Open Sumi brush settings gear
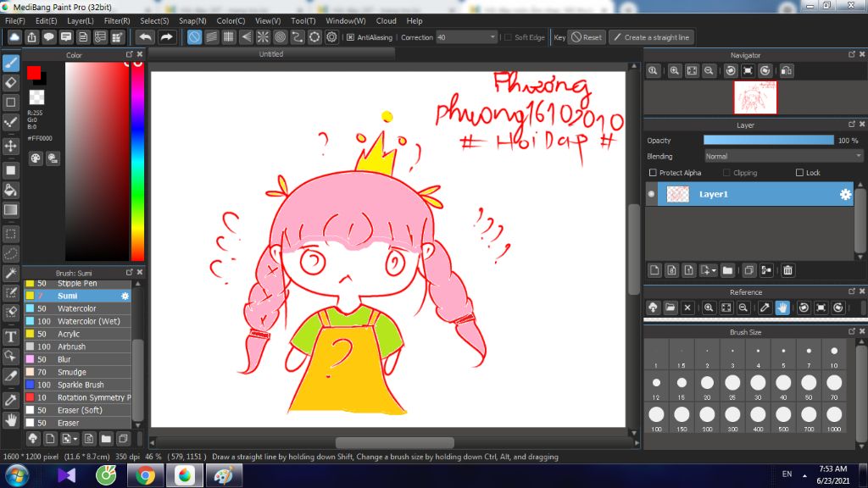 pyautogui.click(x=125, y=296)
